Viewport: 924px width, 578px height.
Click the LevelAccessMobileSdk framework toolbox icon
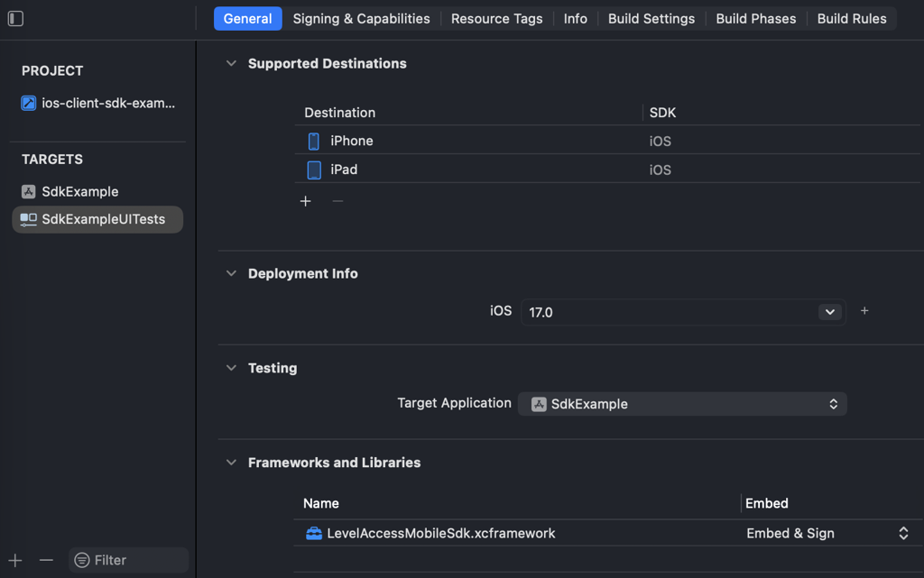[314, 533]
